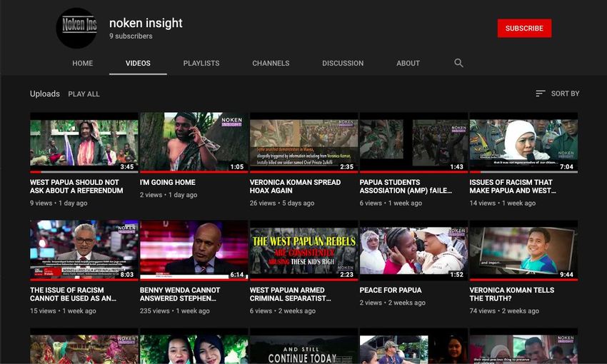Screen dimensions: 607x364
Task: Click the watch progress bar under 3:45 video
Action: [x=84, y=172]
